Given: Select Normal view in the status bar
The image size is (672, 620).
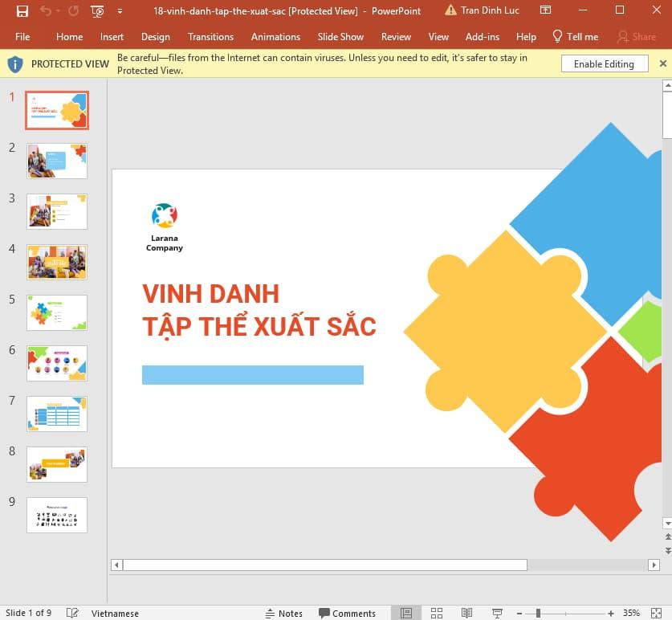Looking at the screenshot, I should click(406, 613).
